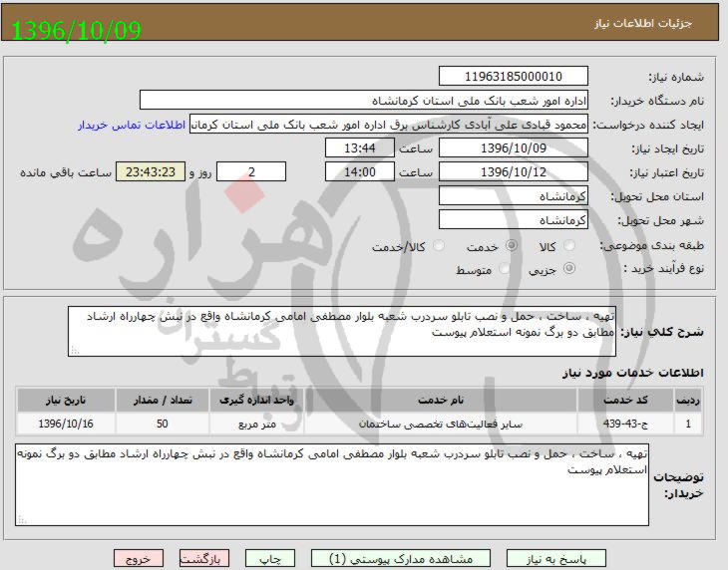Click the پاسخ به نیاز button
Image resolution: width=728 pixels, height=570 pixels.
pos(556,559)
